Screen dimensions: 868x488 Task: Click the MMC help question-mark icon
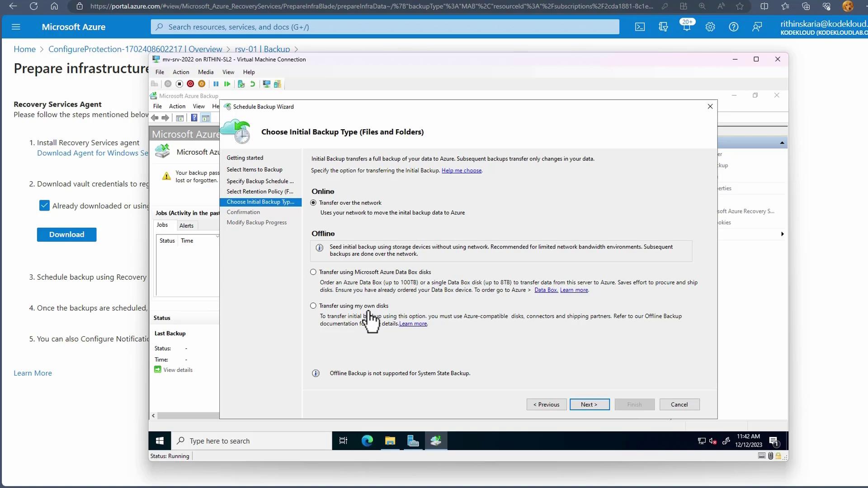tap(194, 118)
